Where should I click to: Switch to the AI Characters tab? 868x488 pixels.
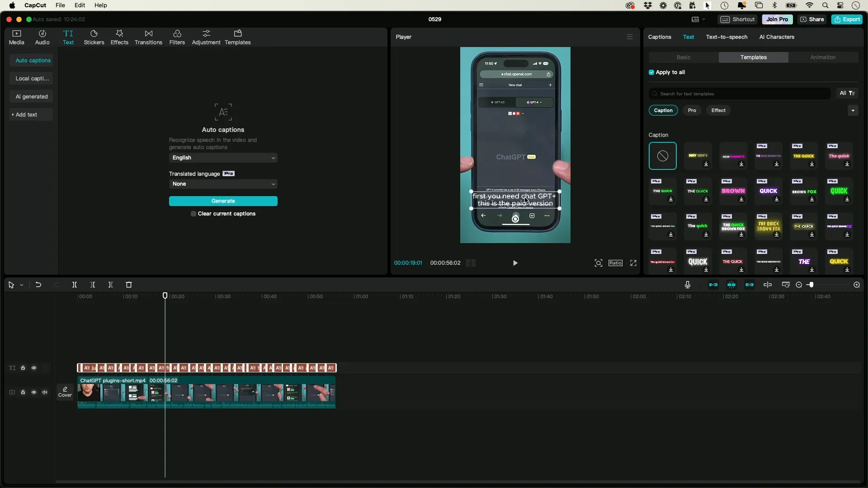coord(777,37)
